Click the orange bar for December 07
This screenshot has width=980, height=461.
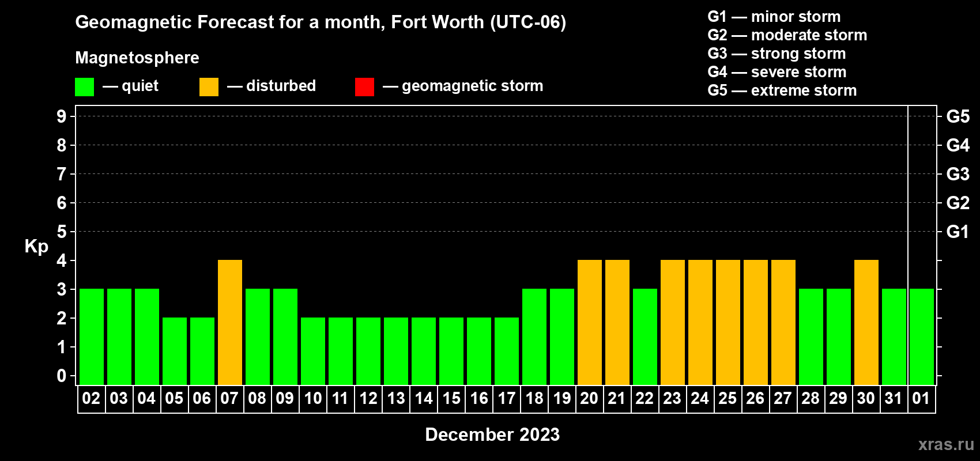pyautogui.click(x=230, y=322)
